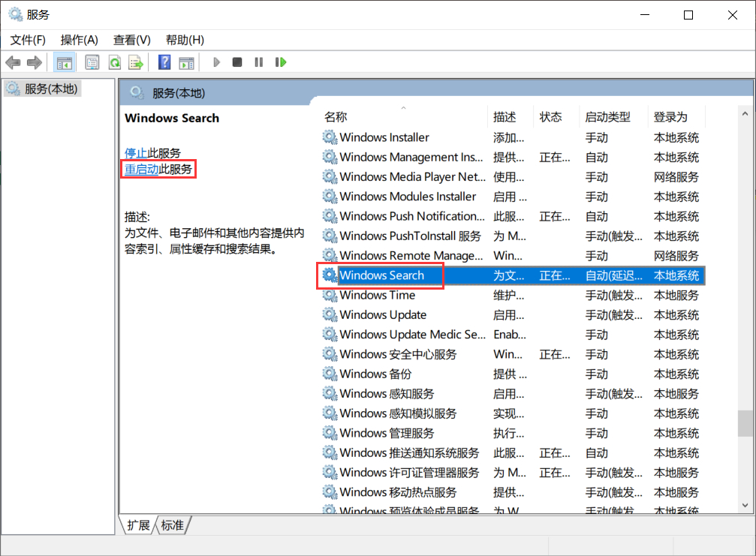The image size is (756, 556).
Task: Click the Back arrow toolbar icon
Action: click(x=13, y=62)
